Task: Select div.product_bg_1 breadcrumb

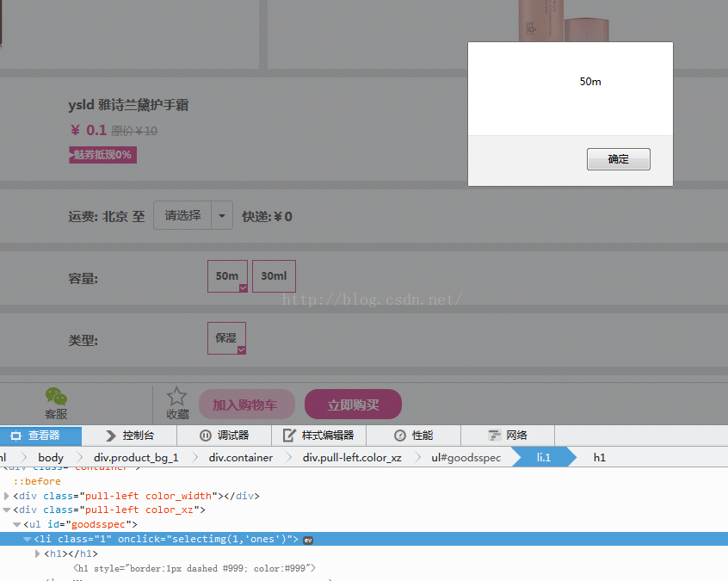Action: point(136,458)
